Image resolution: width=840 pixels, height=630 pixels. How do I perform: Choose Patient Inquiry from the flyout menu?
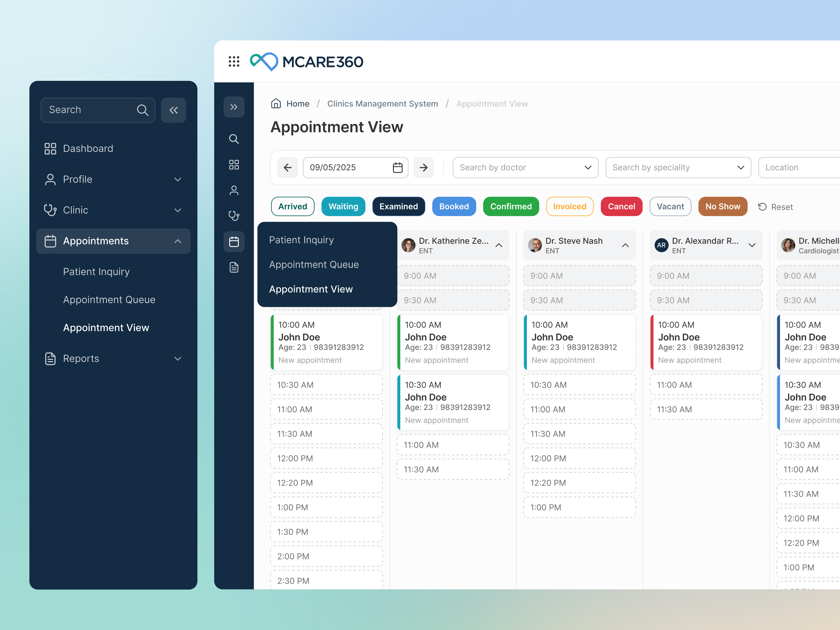point(301,240)
